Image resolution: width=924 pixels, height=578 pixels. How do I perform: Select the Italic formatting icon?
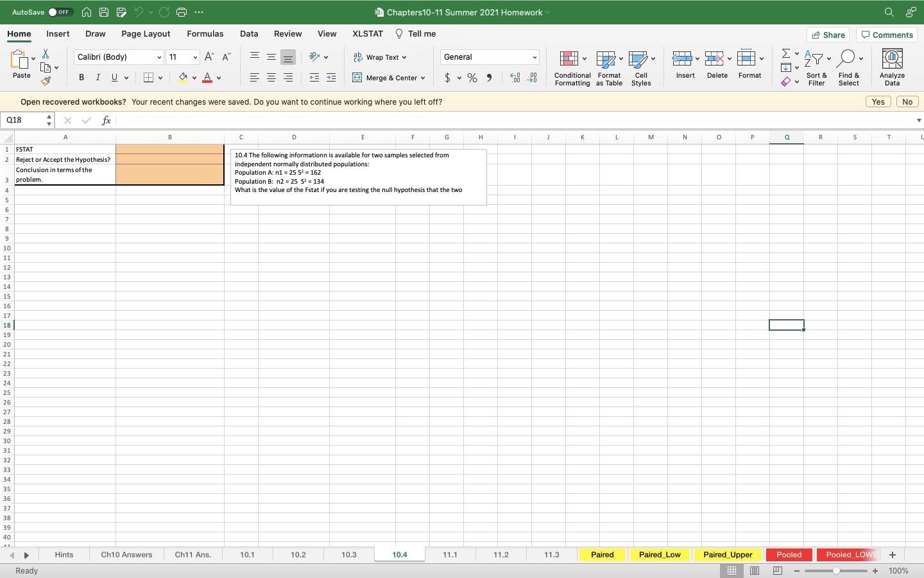click(x=98, y=77)
